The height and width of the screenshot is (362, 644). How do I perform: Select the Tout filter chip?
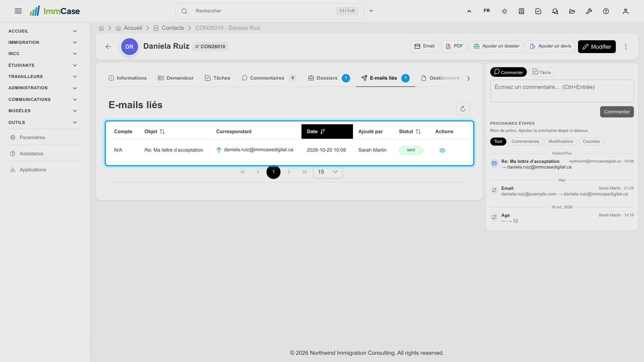pyautogui.click(x=498, y=142)
